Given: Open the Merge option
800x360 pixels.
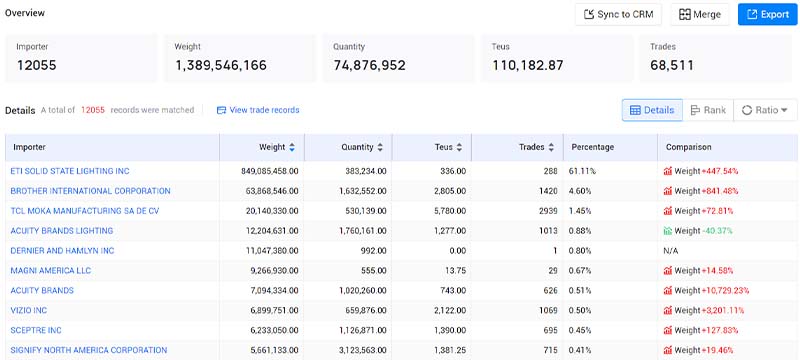Looking at the screenshot, I should [699, 14].
